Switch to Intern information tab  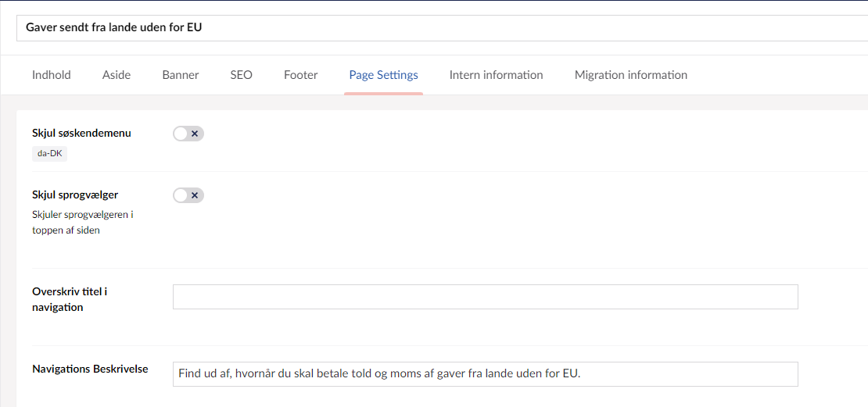[496, 75]
